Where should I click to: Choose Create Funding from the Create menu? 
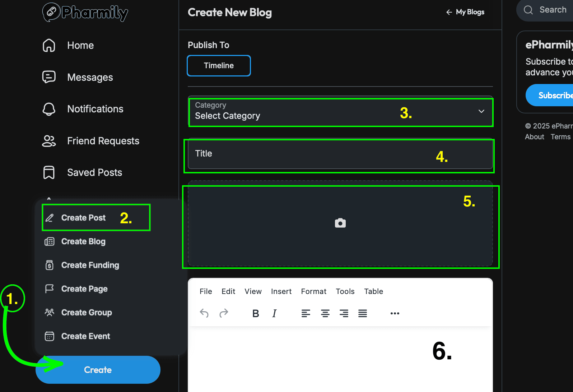click(90, 265)
